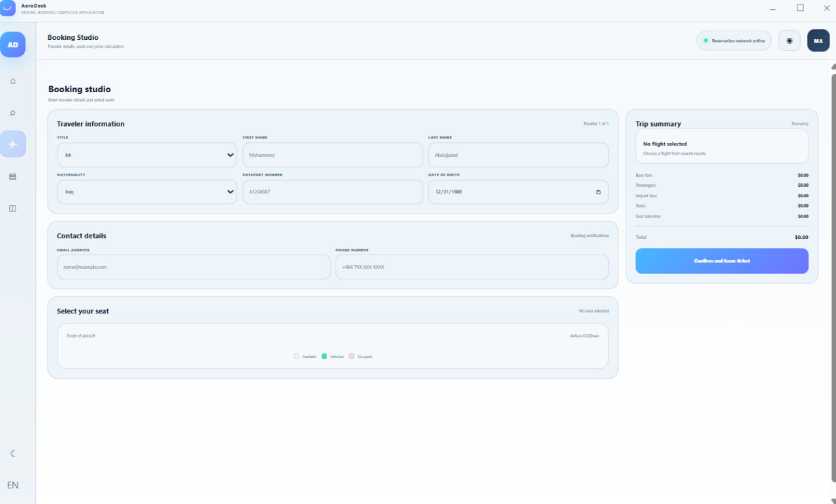
Task: Click the 'Traveler information' heading
Action: [x=91, y=123]
